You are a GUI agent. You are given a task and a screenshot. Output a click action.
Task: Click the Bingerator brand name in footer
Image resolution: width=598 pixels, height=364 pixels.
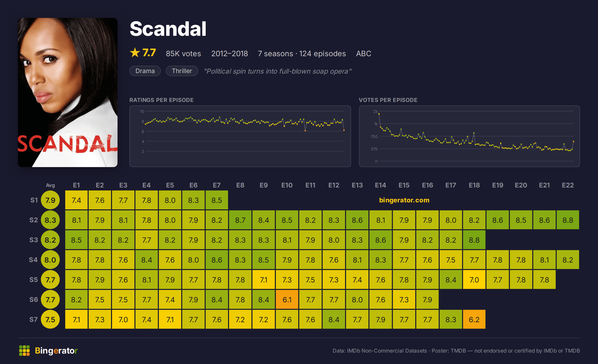57,351
